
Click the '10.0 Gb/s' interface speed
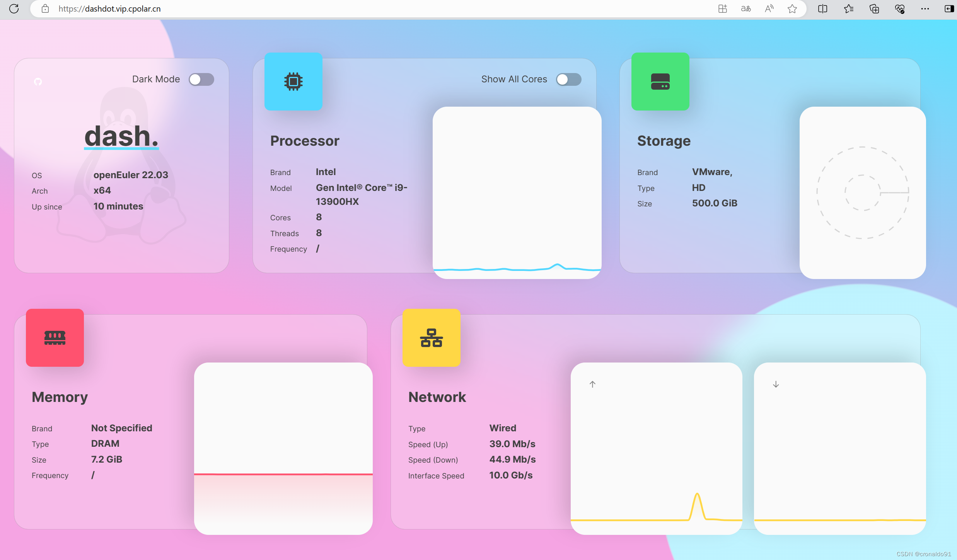point(511,475)
